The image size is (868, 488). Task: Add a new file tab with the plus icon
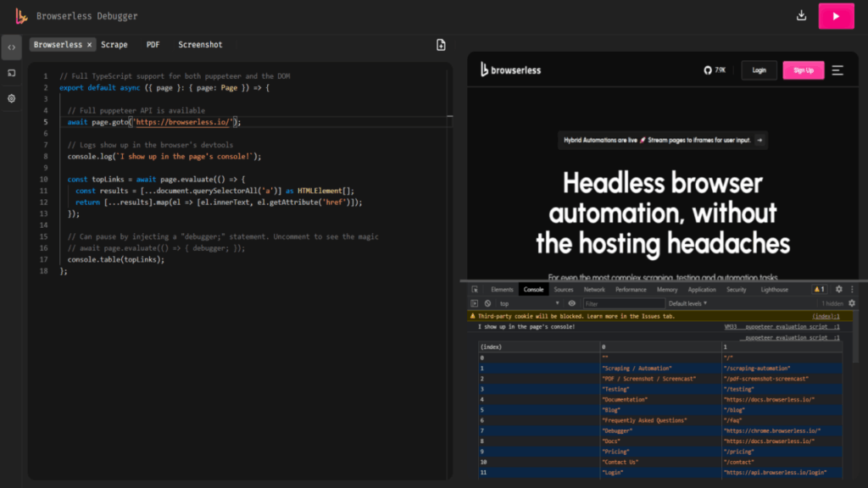(441, 45)
